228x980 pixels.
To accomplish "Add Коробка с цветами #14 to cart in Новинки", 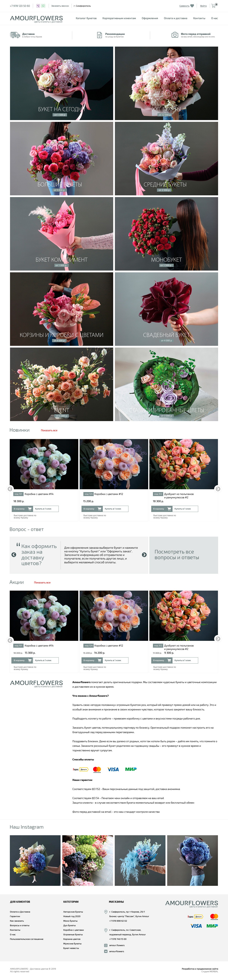I will [23, 509].
